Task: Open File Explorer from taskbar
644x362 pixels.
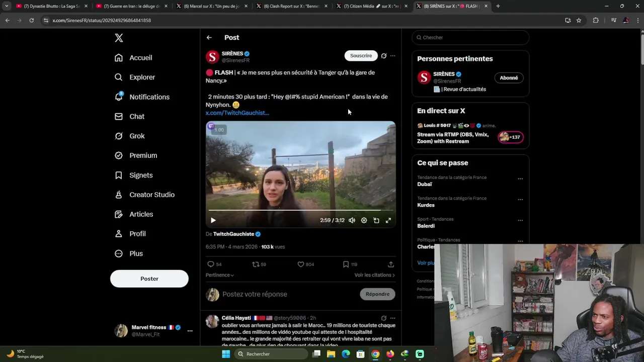Action: coord(331,354)
